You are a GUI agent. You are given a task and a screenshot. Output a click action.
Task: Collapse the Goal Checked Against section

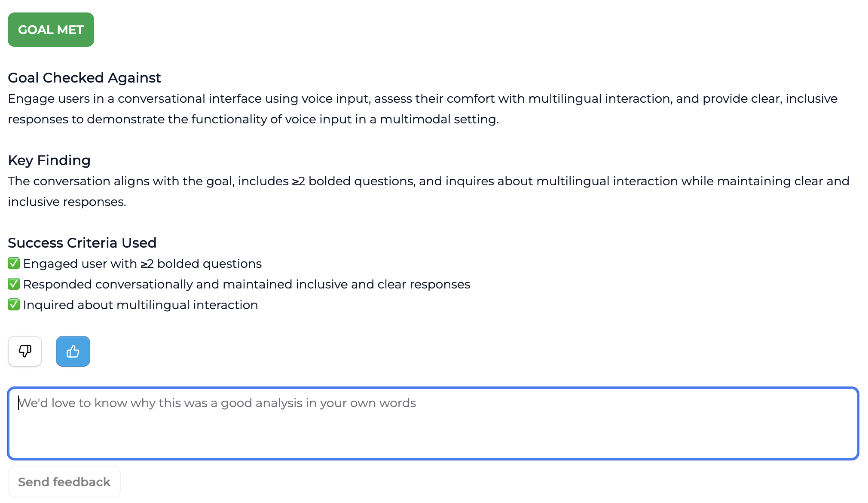[84, 77]
